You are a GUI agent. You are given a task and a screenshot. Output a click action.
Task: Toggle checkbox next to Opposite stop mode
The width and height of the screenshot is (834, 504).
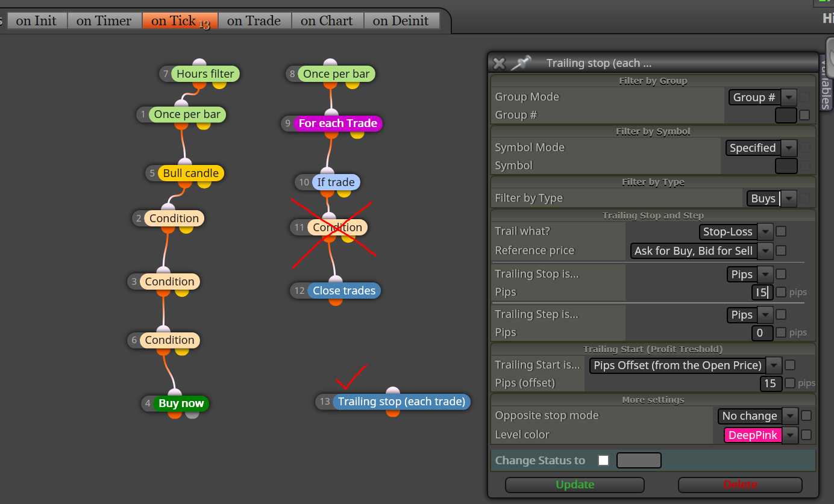[806, 415]
